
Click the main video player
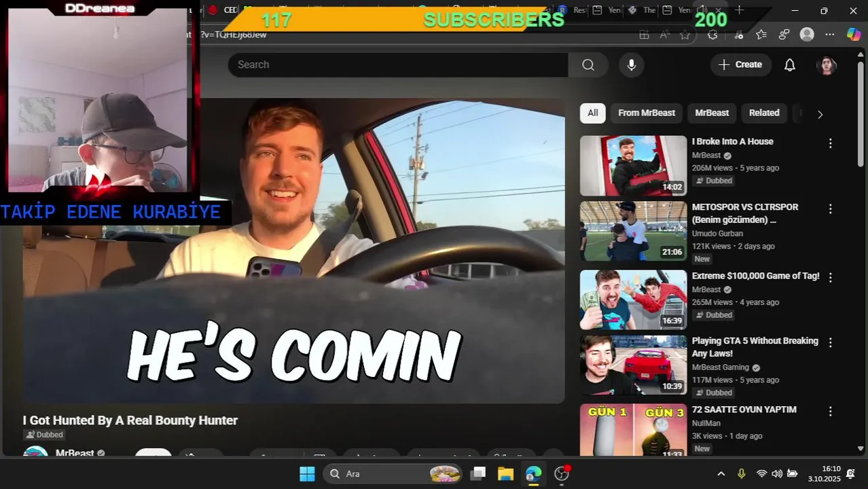coord(293,251)
